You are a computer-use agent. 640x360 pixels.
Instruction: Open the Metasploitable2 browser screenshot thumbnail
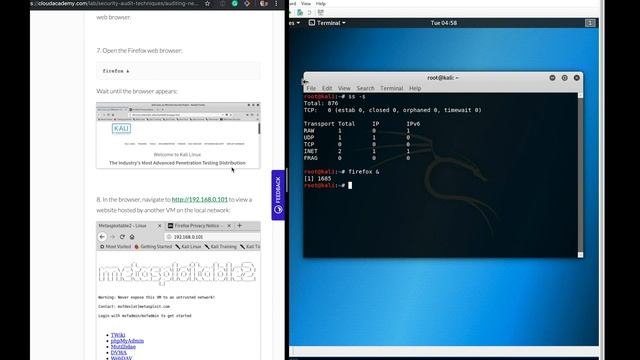(x=178, y=291)
